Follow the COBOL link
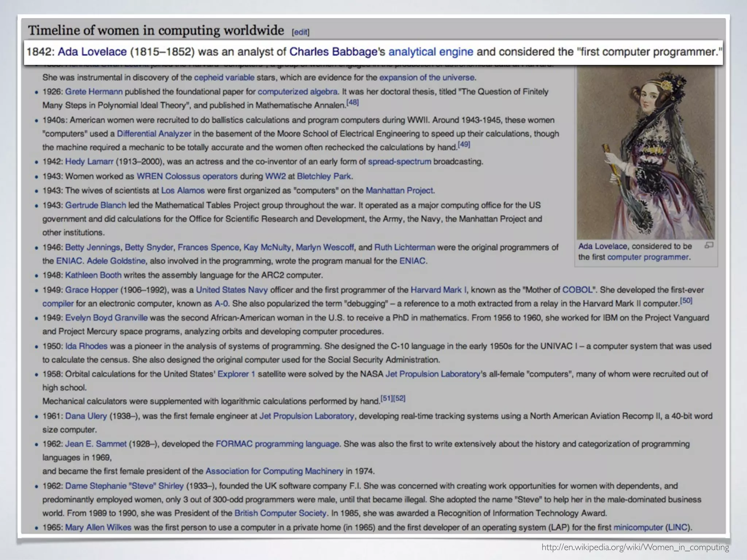Image resolution: width=747 pixels, height=560 pixels. pyautogui.click(x=577, y=290)
